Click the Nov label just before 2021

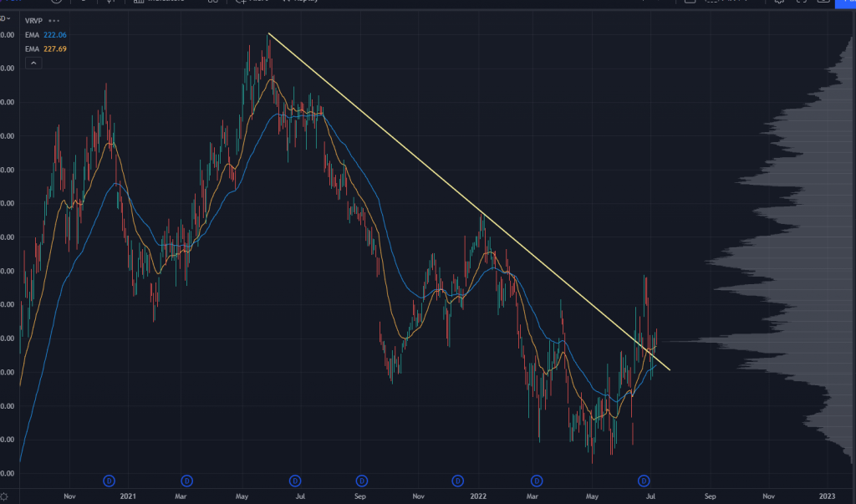(x=69, y=496)
